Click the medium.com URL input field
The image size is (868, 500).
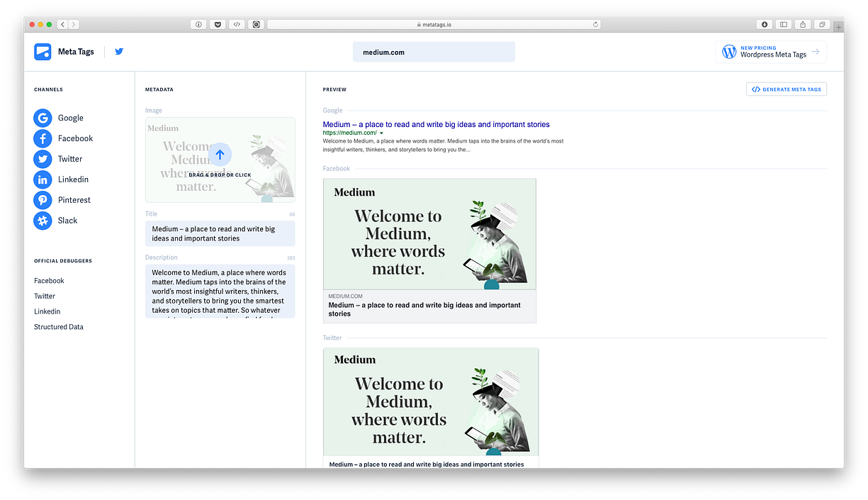coord(434,52)
